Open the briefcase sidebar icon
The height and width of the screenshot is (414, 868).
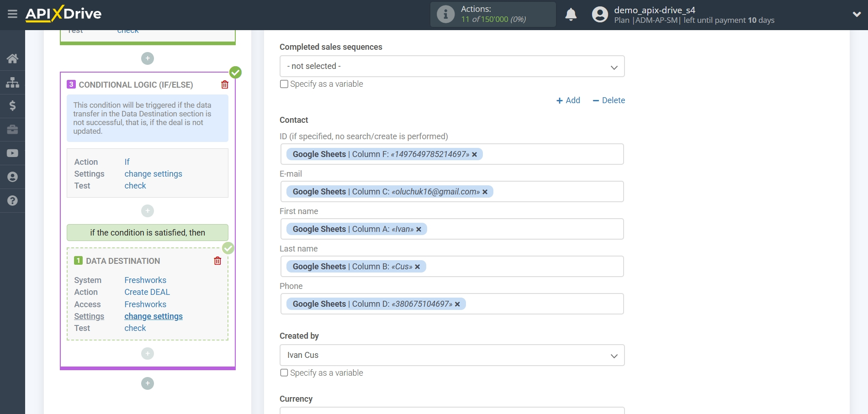tap(12, 130)
